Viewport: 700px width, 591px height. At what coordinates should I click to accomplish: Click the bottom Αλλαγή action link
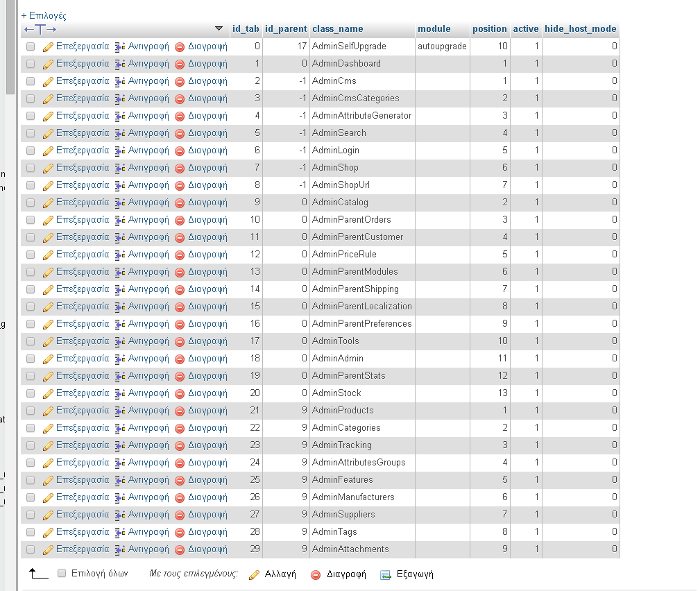tap(280, 574)
